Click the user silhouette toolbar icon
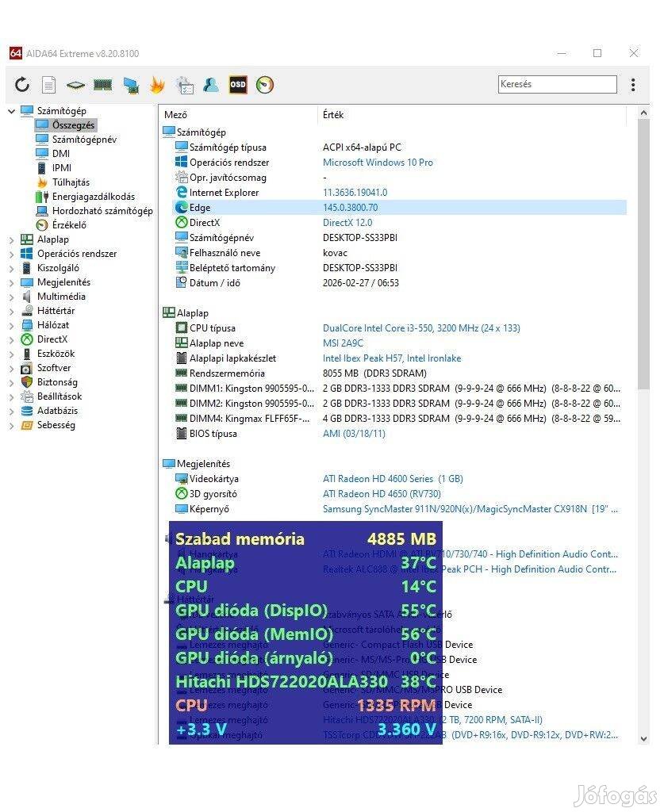The width and height of the screenshot is (664, 812). point(211,85)
